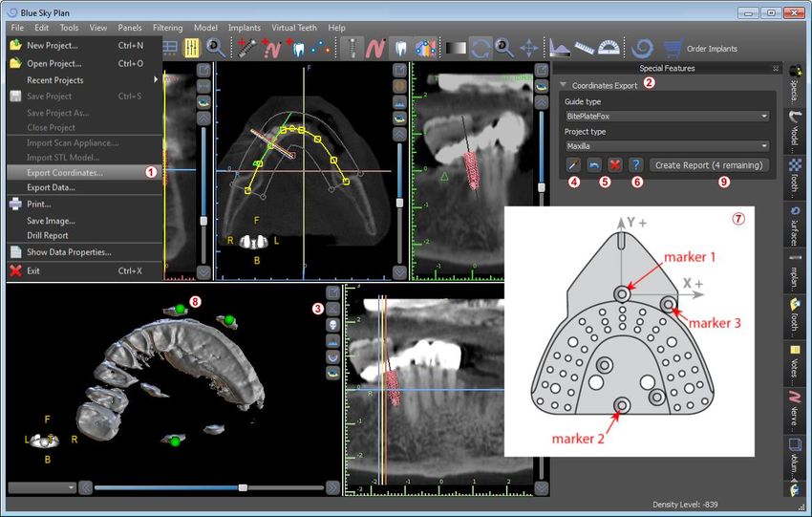The height and width of the screenshot is (517, 812).
Task: Click the jaw arch icon in 3D view toolbar
Action: tap(333, 356)
